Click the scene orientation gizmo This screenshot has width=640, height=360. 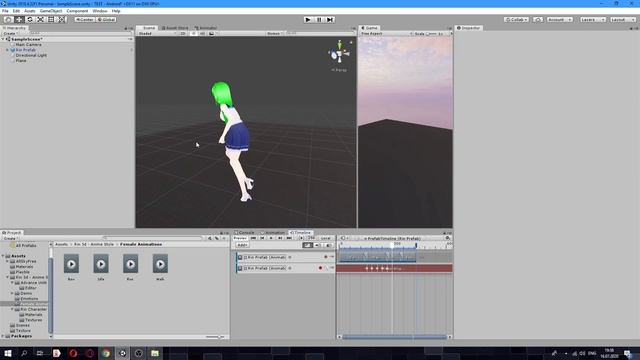(339, 53)
